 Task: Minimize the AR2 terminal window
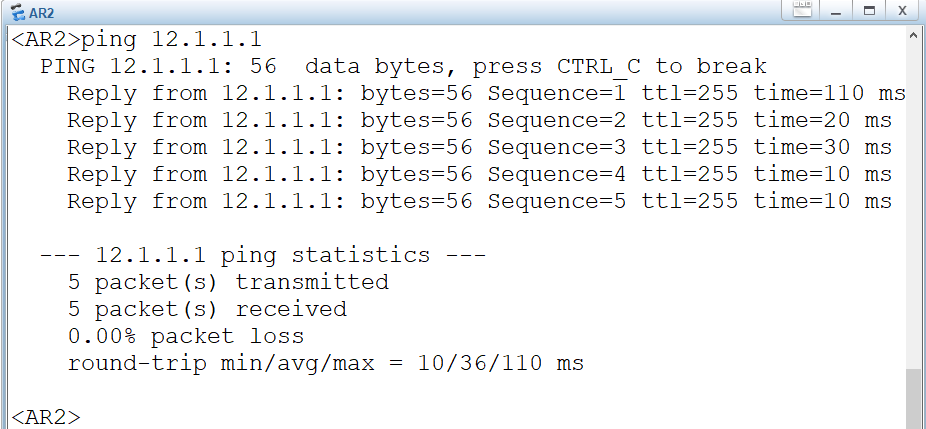point(835,11)
